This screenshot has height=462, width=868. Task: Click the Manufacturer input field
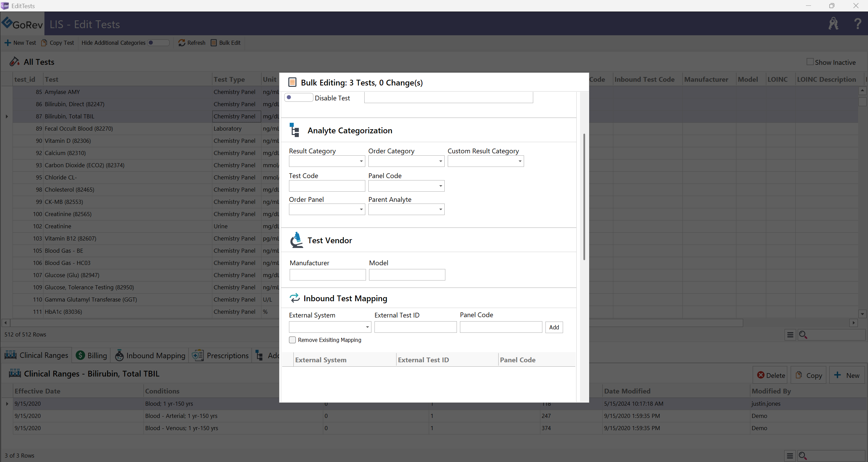[328, 275]
